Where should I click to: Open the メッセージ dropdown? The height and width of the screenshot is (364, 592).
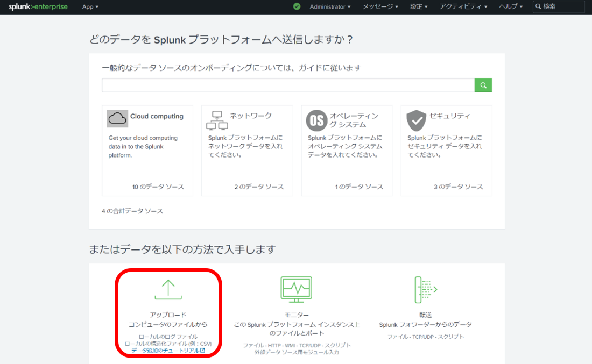click(x=380, y=6)
